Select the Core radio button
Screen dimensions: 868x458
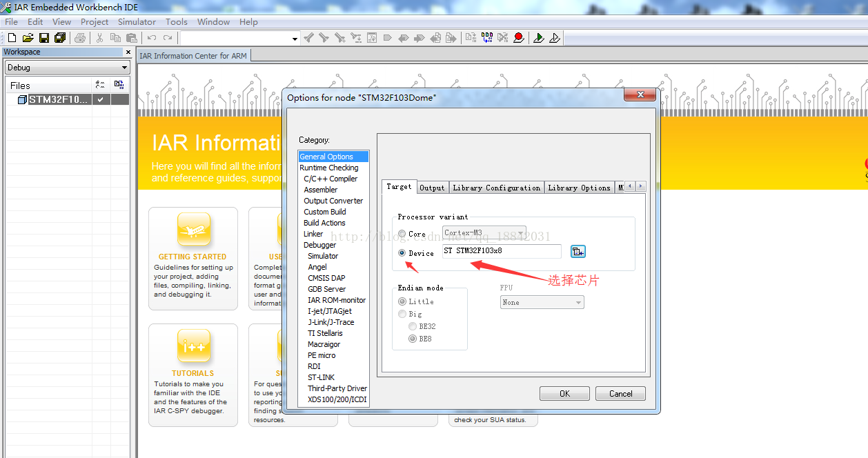click(x=402, y=234)
